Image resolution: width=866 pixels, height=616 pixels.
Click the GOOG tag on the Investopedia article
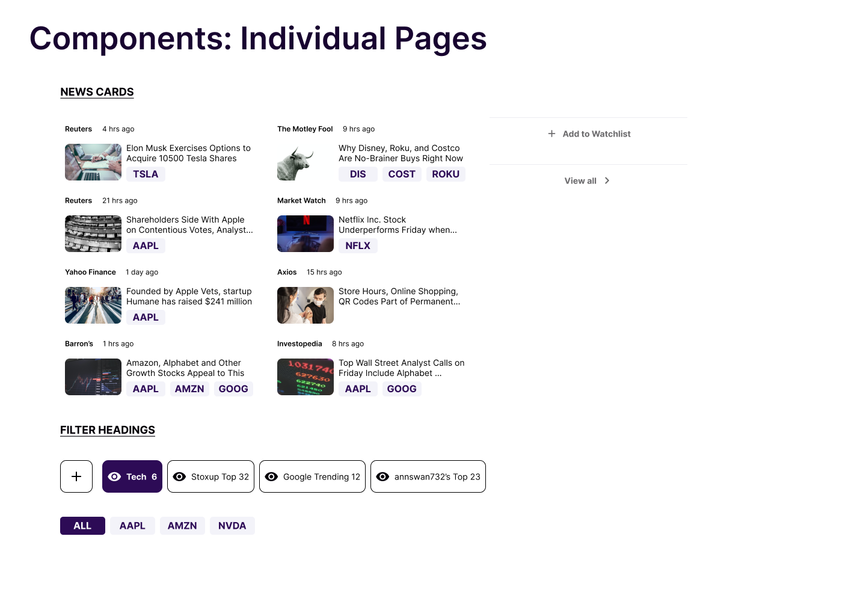[402, 389]
